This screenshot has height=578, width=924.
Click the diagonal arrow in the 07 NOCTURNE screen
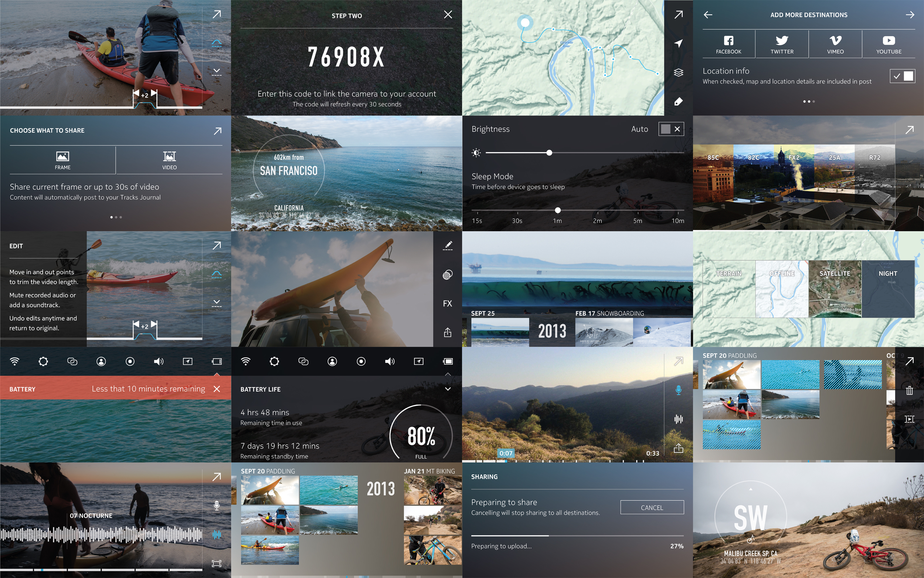[217, 477]
